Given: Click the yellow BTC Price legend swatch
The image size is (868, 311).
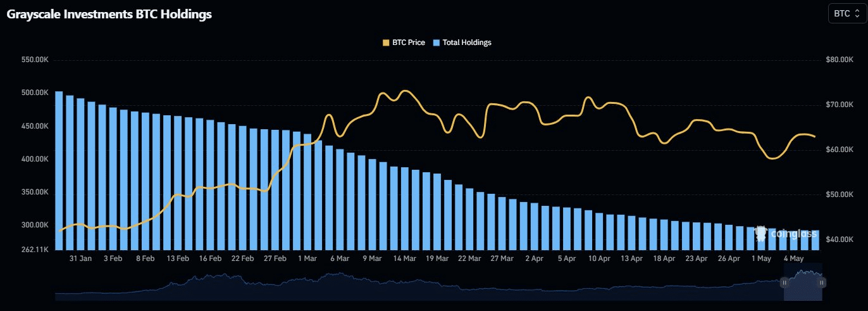Looking at the screenshot, I should point(385,42).
